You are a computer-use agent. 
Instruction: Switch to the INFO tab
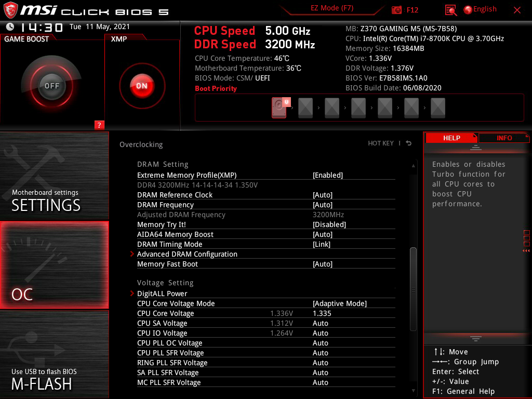pos(504,138)
